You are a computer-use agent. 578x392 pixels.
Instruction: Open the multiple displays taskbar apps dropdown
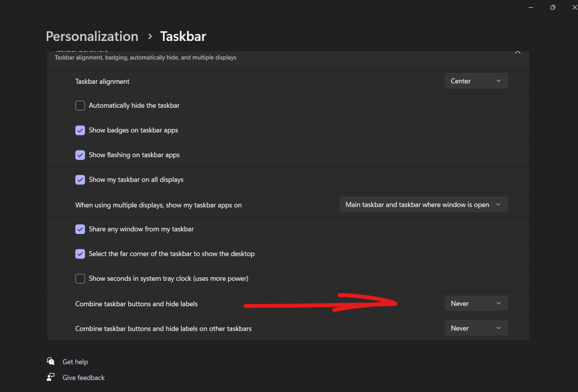click(423, 205)
